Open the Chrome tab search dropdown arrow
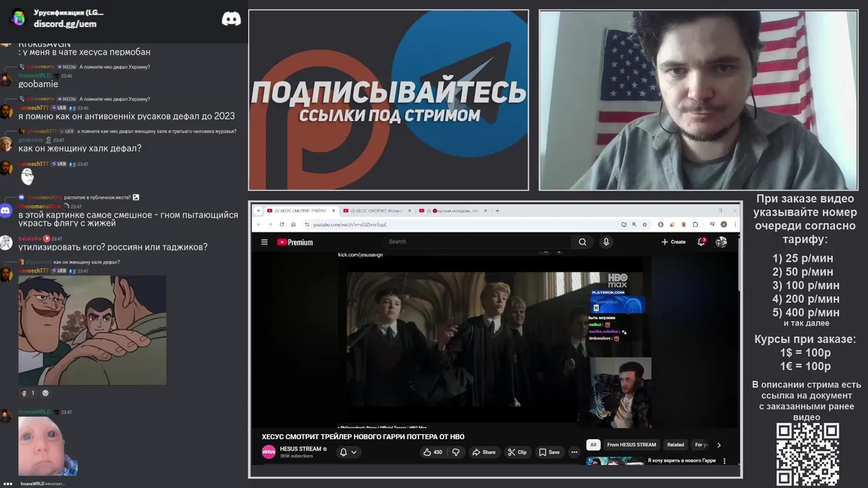This screenshot has width=868, height=488. (258, 211)
